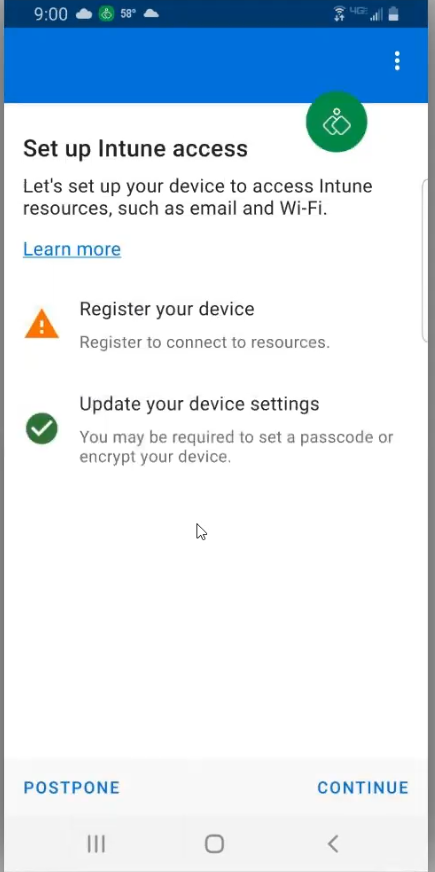Screen dimensions: 435x872
Task: Select the Update your device settings item
Action: click(218, 429)
